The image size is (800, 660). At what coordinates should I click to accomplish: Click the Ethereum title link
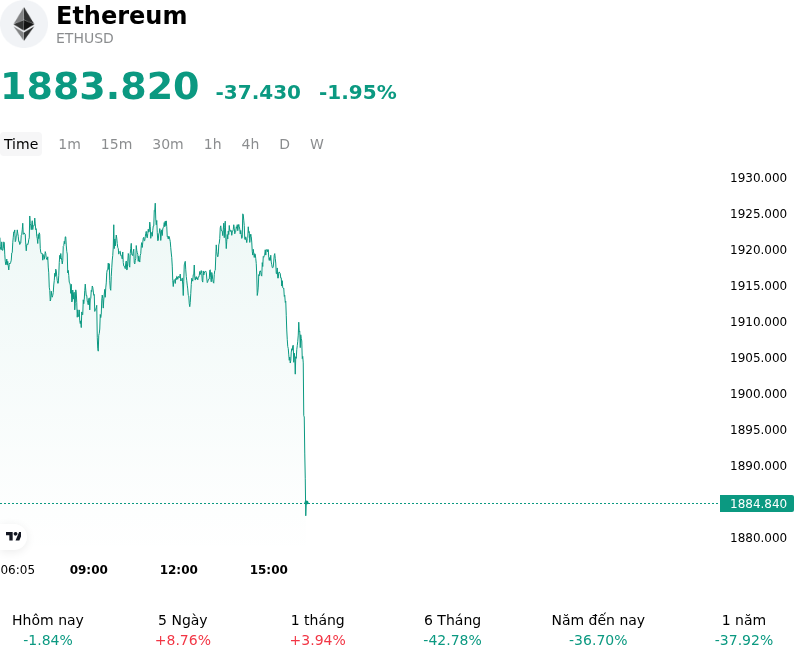(121, 15)
